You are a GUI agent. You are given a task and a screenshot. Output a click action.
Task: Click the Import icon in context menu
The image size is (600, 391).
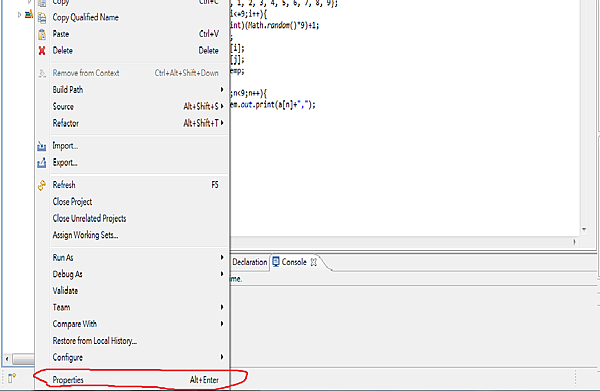click(42, 146)
